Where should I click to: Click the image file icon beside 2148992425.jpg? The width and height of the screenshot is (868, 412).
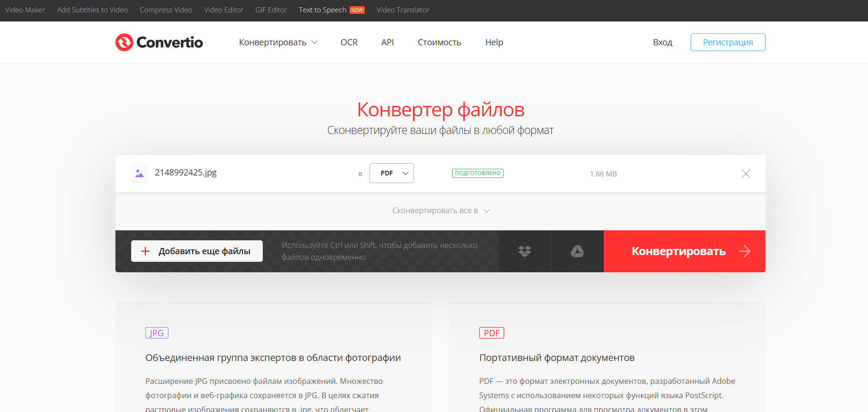tap(139, 174)
